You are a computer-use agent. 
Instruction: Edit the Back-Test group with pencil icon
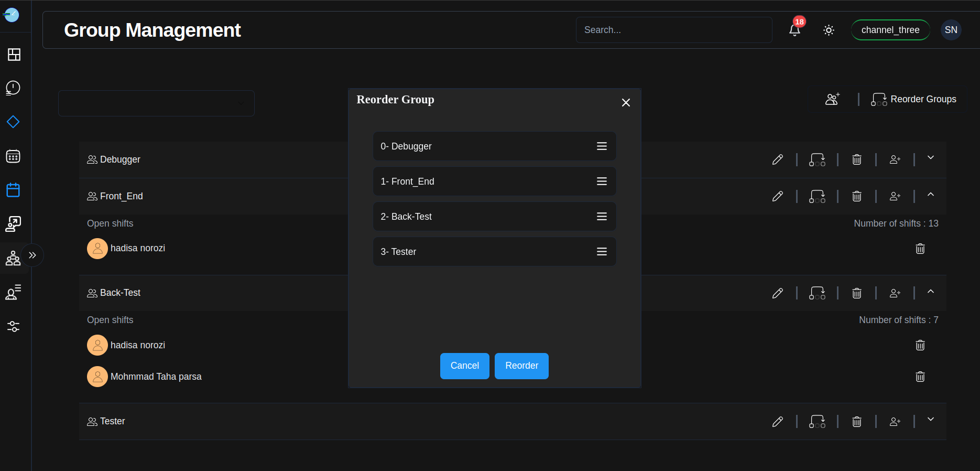click(x=778, y=293)
